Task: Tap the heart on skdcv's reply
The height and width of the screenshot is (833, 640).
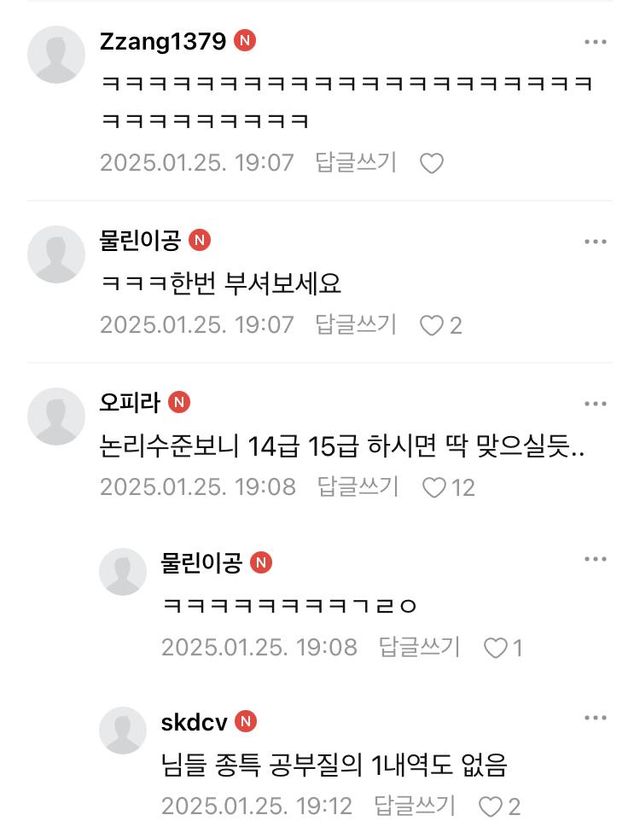Action: (490, 807)
